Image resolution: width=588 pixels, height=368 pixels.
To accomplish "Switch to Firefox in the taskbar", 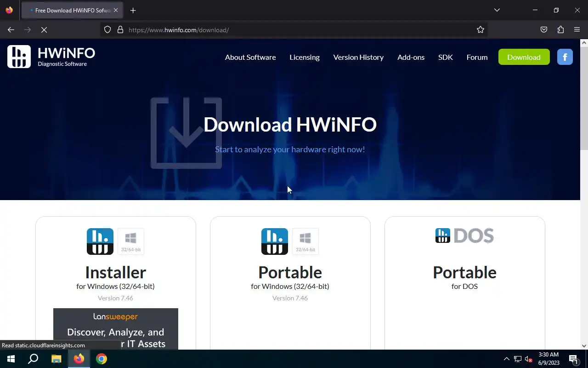I will [x=79, y=359].
